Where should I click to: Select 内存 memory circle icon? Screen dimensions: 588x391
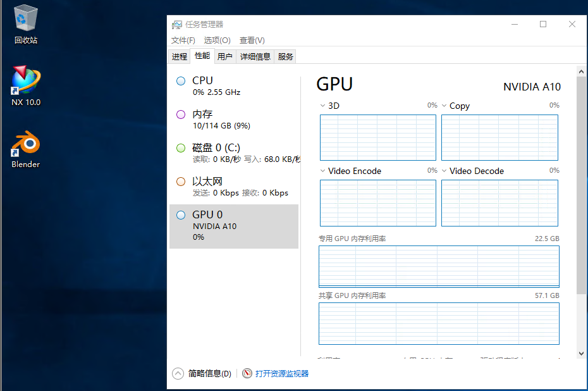181,115
